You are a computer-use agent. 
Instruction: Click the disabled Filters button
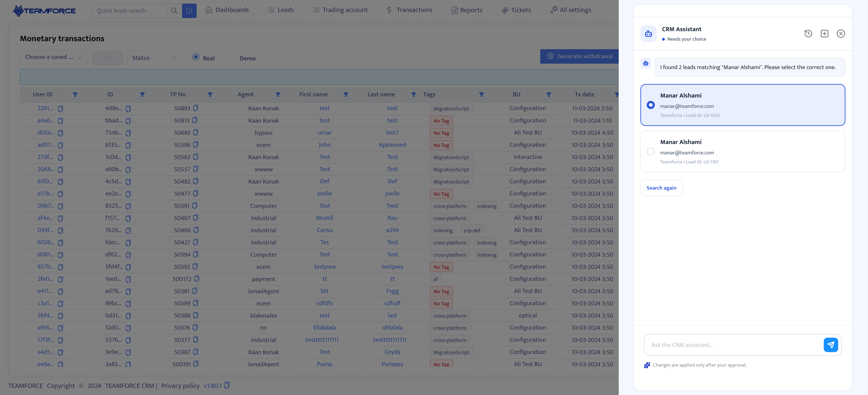click(x=107, y=58)
